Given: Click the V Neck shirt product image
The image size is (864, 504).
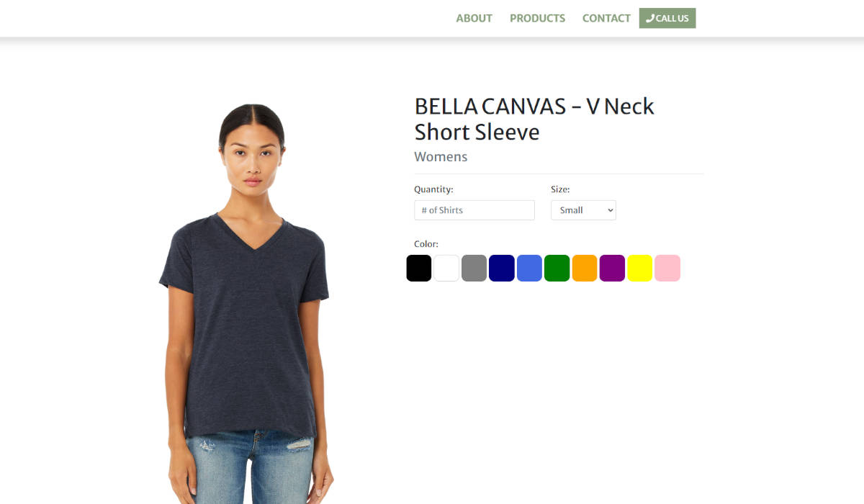Looking at the screenshot, I should (x=246, y=302).
